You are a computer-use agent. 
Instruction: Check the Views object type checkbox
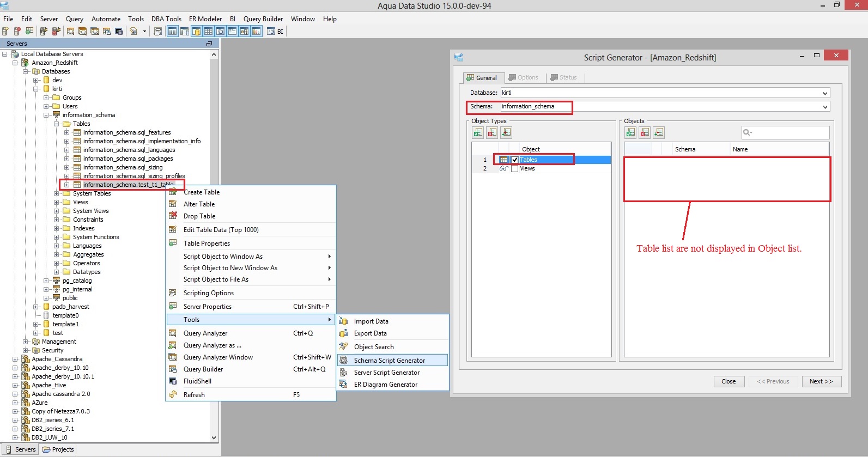coord(515,168)
